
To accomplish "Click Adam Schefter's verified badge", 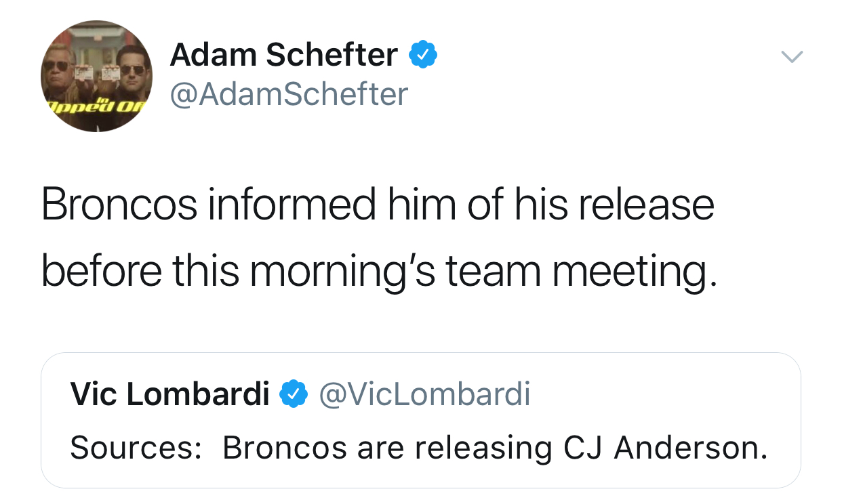I will (422, 56).
